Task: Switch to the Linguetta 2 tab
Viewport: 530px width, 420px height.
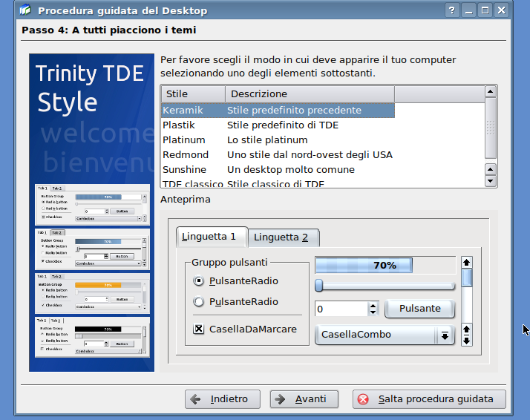Action: pos(284,237)
